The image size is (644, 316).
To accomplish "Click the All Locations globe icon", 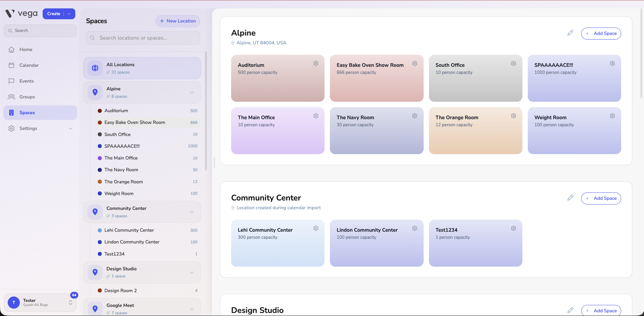I will [x=95, y=68].
